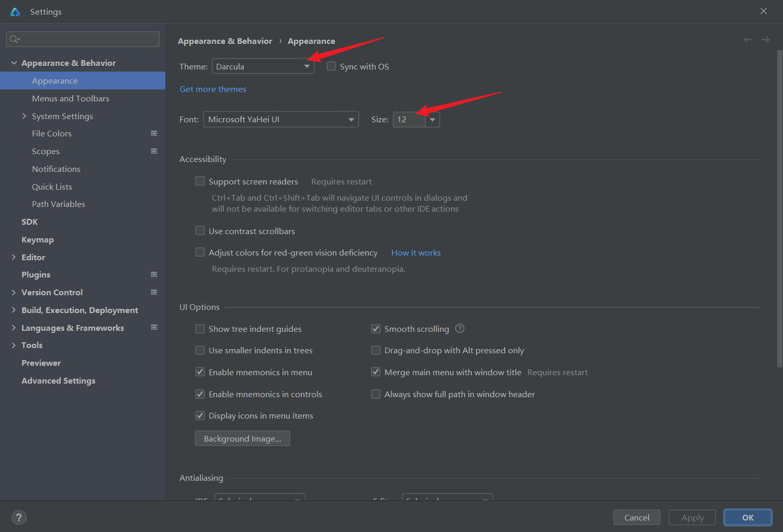Open How it works link
783x532 pixels.
[416, 252]
